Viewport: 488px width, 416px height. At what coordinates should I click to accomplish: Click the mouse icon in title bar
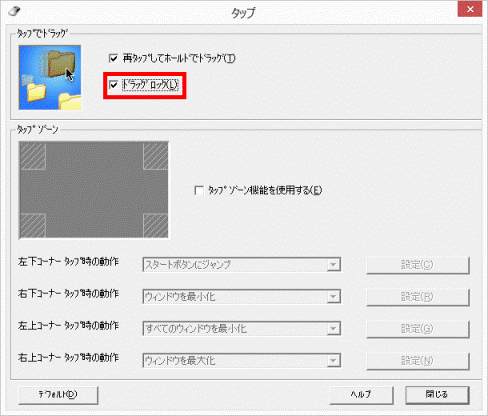click(15, 12)
